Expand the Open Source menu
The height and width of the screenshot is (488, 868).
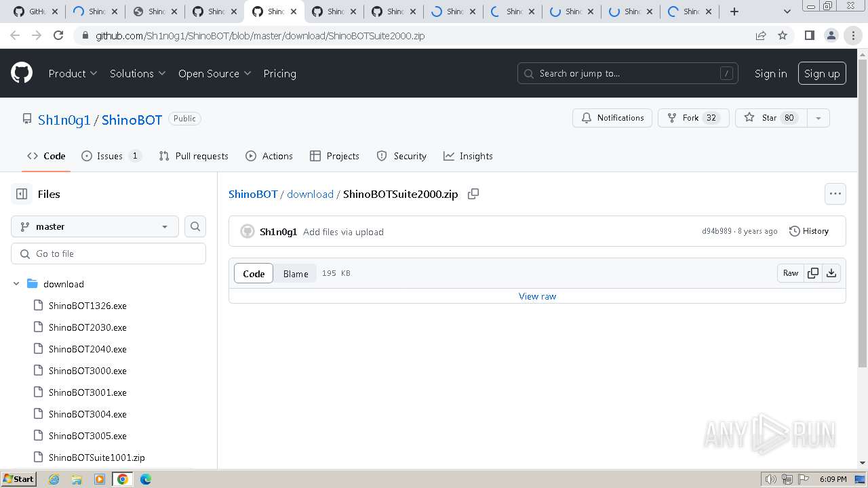click(214, 73)
